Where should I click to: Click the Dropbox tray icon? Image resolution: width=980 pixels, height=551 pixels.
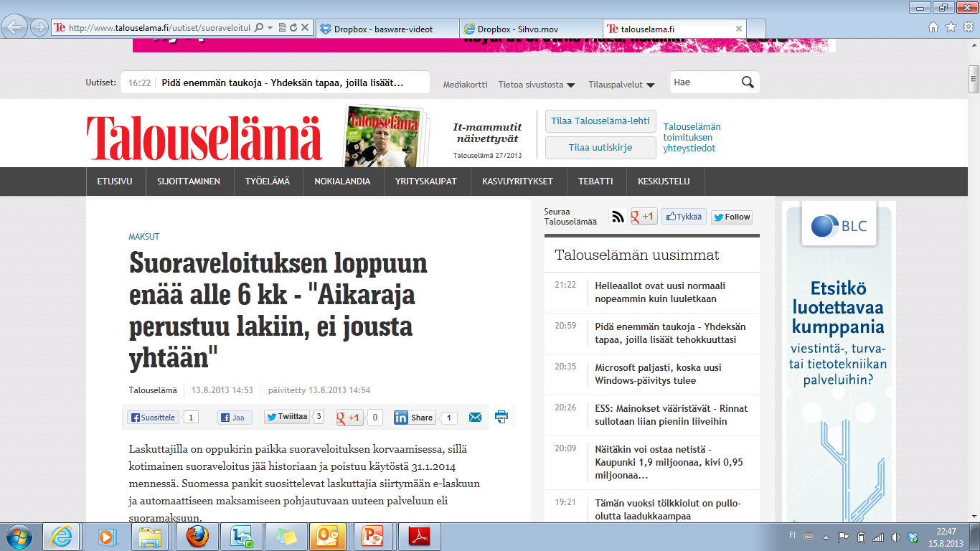tap(913, 537)
